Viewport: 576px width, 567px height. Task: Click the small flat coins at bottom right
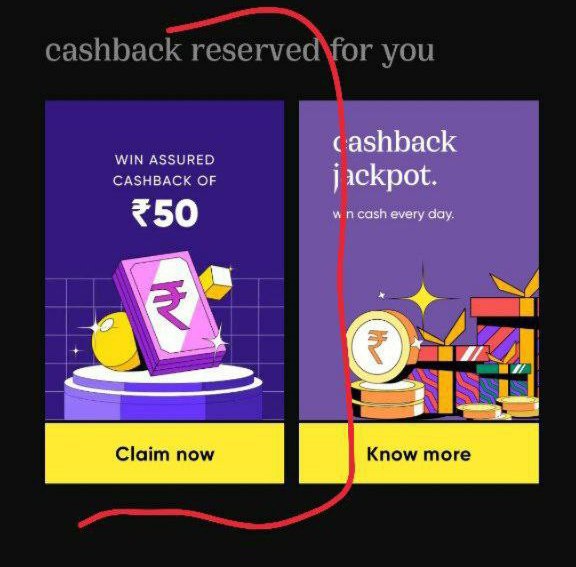click(498, 408)
